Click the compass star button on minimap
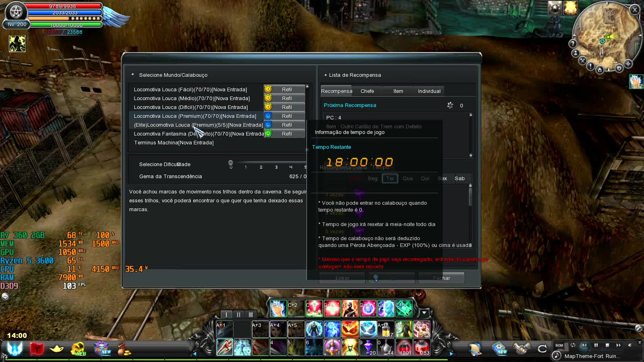This screenshot has height=362, width=644. coord(628,64)
